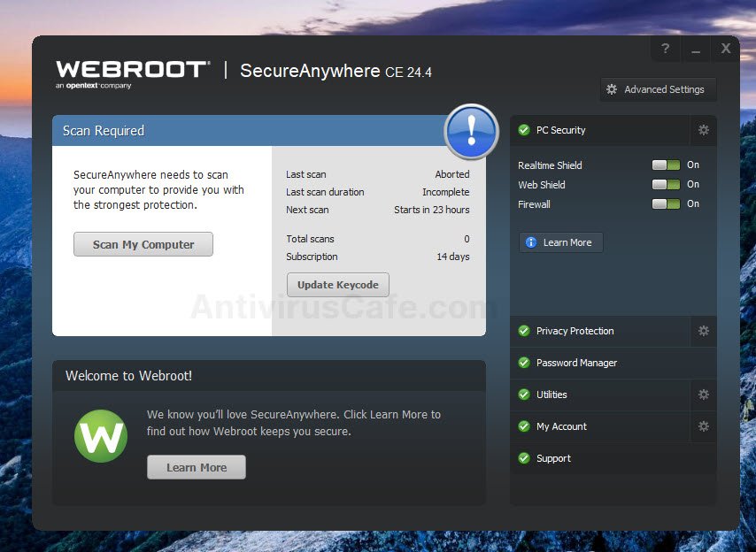Click the help question mark icon
The height and width of the screenshot is (552, 756).
pyautogui.click(x=666, y=48)
